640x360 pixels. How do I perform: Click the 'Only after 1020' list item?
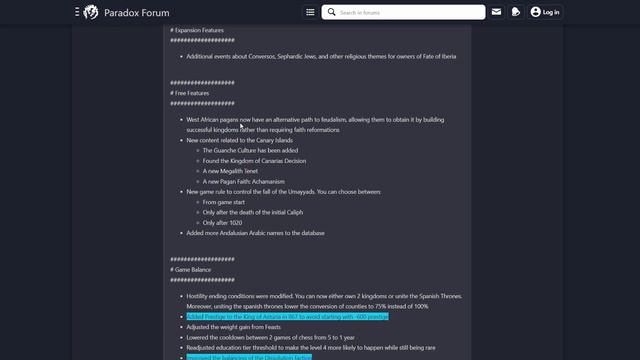coord(222,223)
